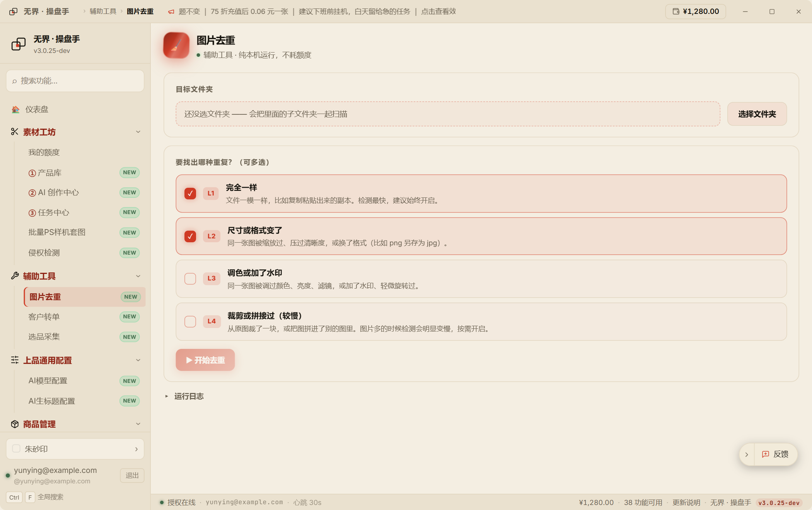Click the scissors icon beside 素材工坊
The height and width of the screenshot is (510, 812).
[15, 132]
